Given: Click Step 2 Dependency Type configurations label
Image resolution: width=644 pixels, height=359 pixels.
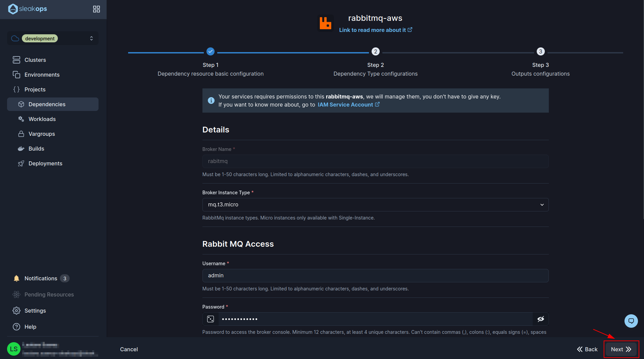Looking at the screenshot, I should coord(375,70).
